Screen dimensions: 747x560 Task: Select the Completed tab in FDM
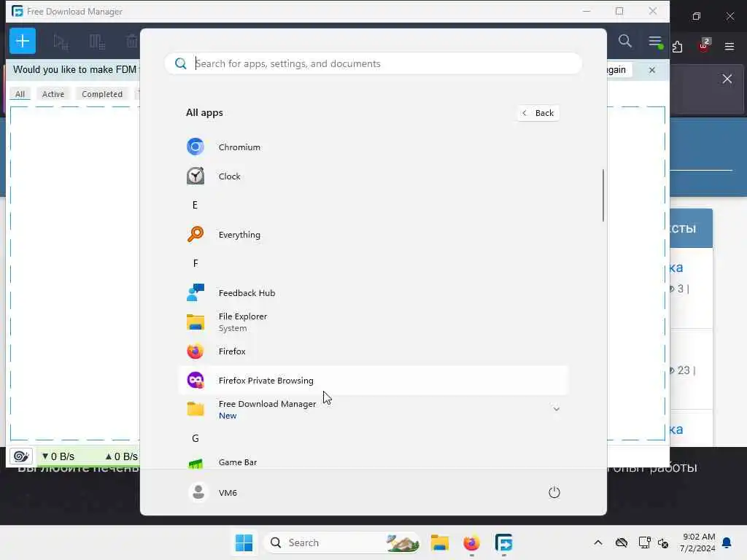(x=102, y=94)
